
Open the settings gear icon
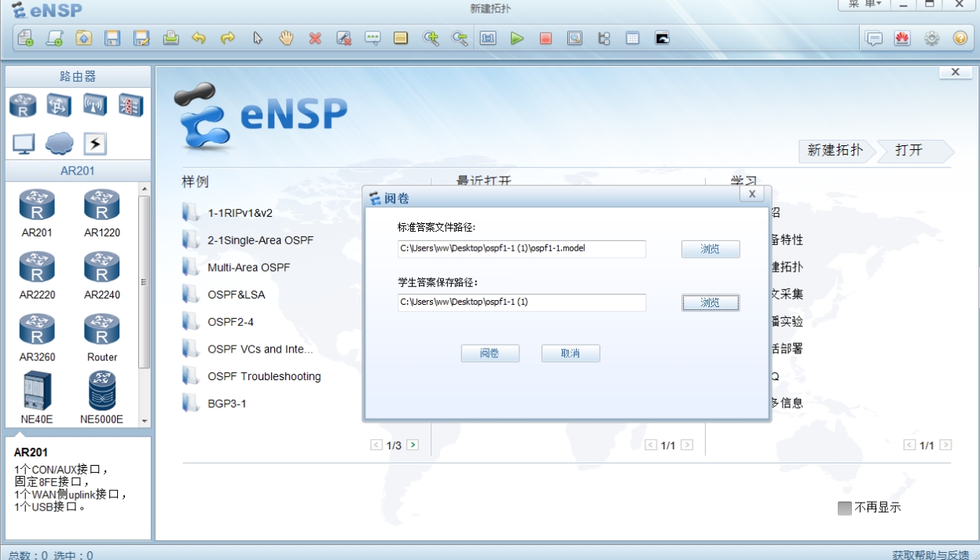click(x=931, y=38)
